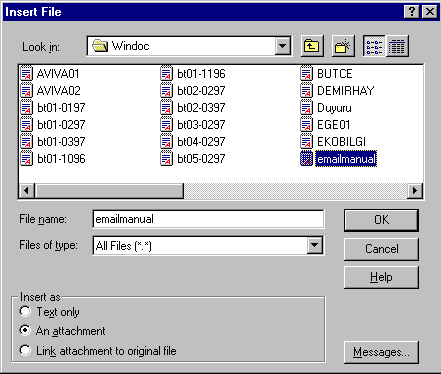
Task: Click the file list horizontal scrollbar thumb
Action: [x=109, y=191]
